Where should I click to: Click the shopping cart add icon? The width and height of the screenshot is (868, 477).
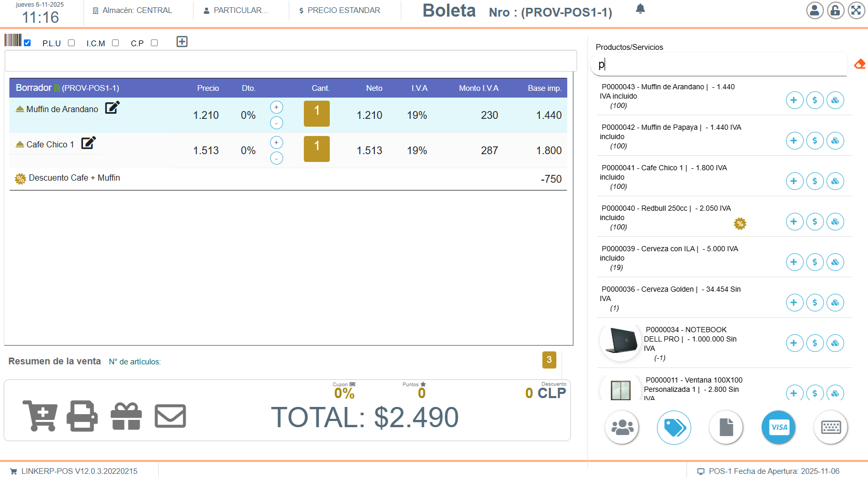(40, 416)
